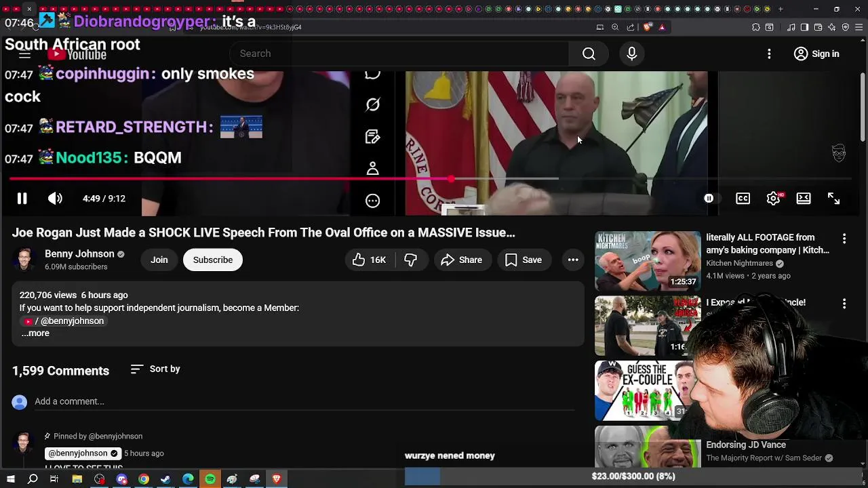868x488 pixels.
Task: Click the note-with-pencil icon in the overlay sidebar
Action: pyautogui.click(x=372, y=137)
